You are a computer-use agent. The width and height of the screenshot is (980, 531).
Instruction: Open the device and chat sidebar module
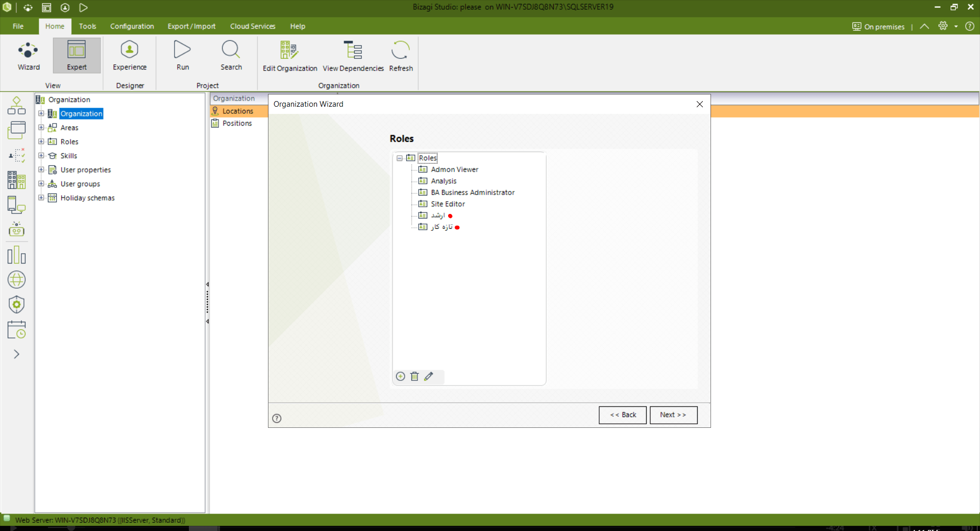[x=16, y=205]
